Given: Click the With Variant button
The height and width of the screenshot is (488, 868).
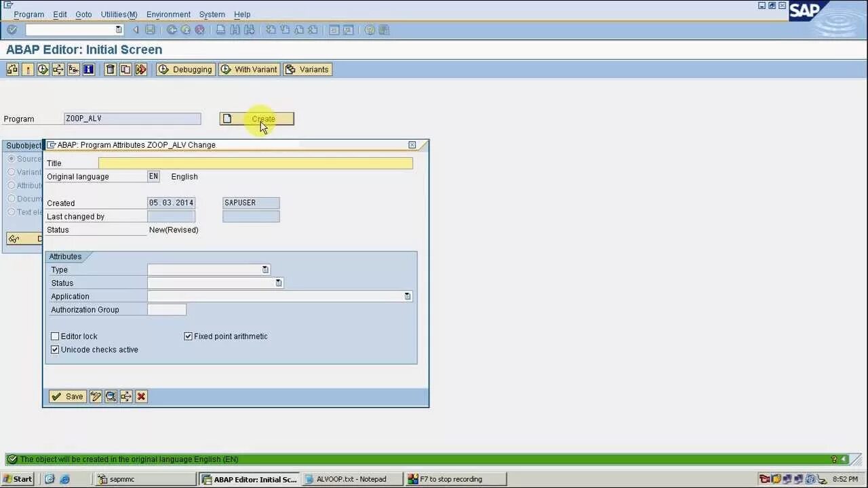Looking at the screenshot, I should pos(249,69).
